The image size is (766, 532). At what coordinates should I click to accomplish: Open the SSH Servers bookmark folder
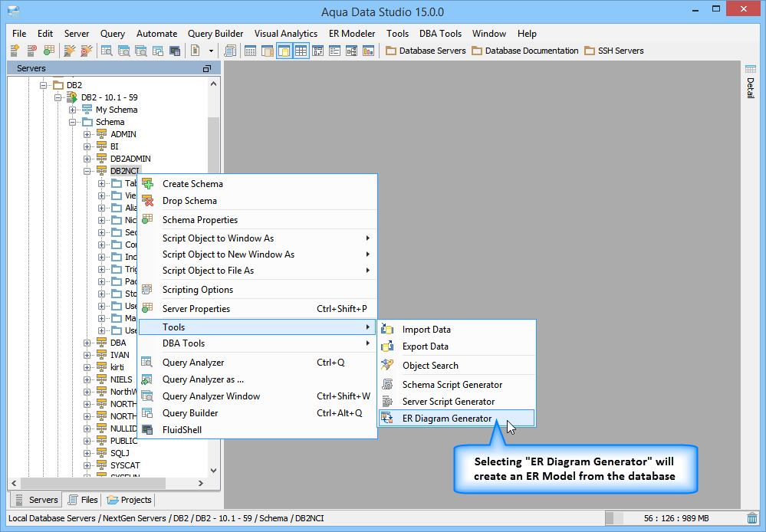(x=614, y=51)
